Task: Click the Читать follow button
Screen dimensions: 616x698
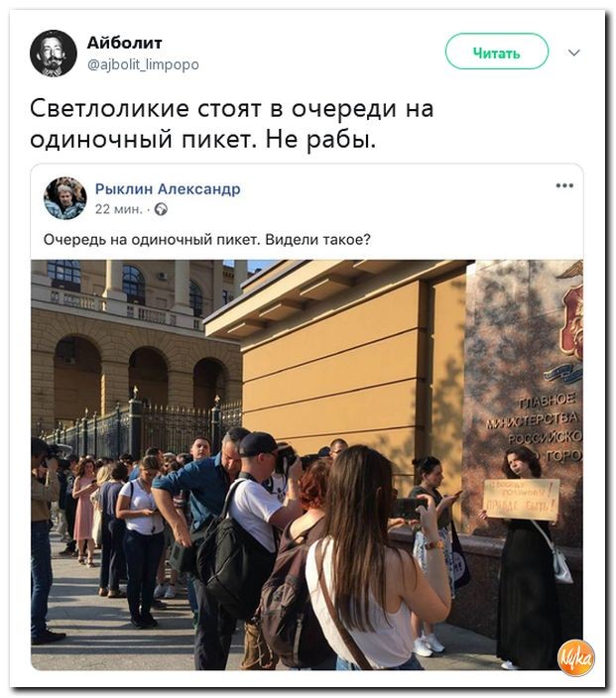Action: 497,52
